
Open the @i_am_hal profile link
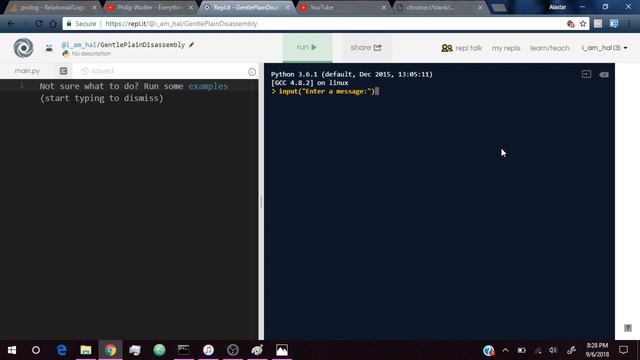[79, 45]
